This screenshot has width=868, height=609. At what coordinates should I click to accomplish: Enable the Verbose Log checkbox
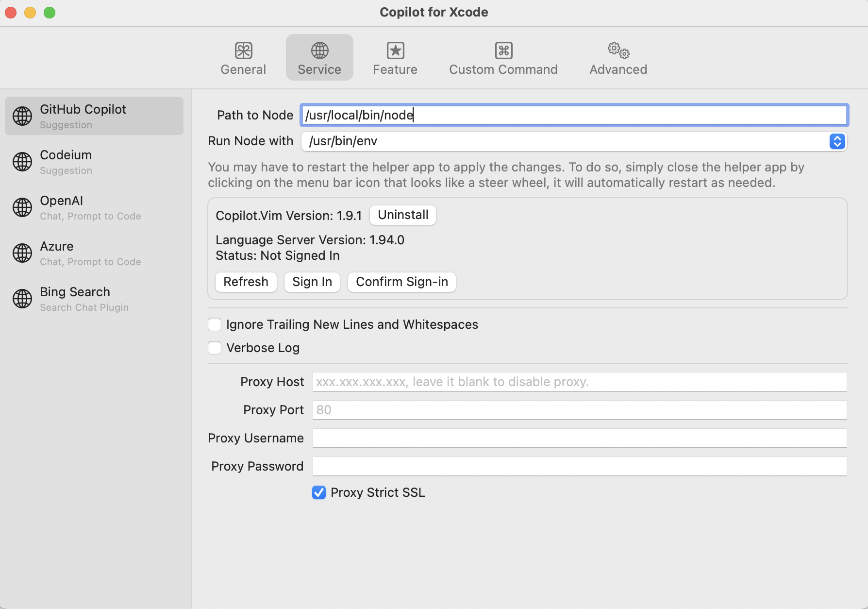pos(215,348)
